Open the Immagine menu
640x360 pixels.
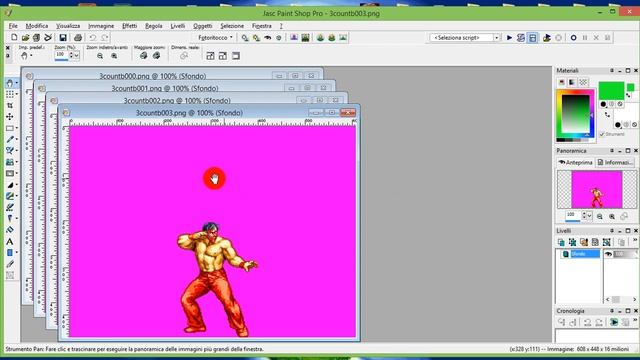pyautogui.click(x=101, y=26)
